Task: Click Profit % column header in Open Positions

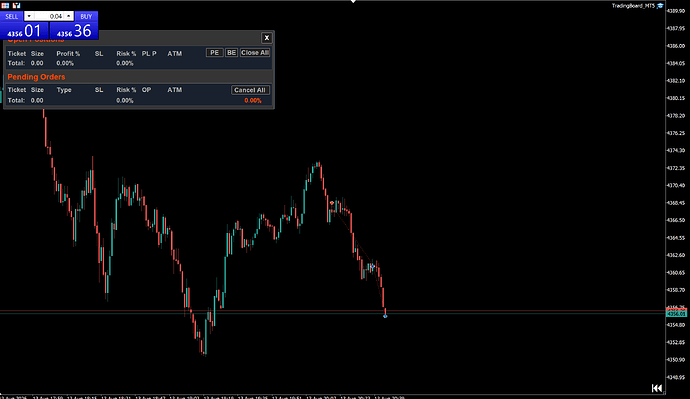Action: [x=68, y=54]
